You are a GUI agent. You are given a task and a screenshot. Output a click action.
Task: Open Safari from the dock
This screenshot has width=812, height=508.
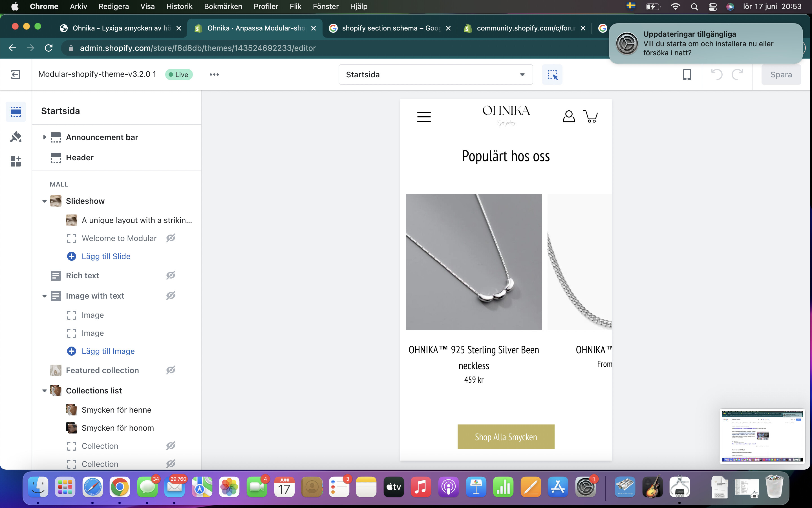(x=92, y=487)
